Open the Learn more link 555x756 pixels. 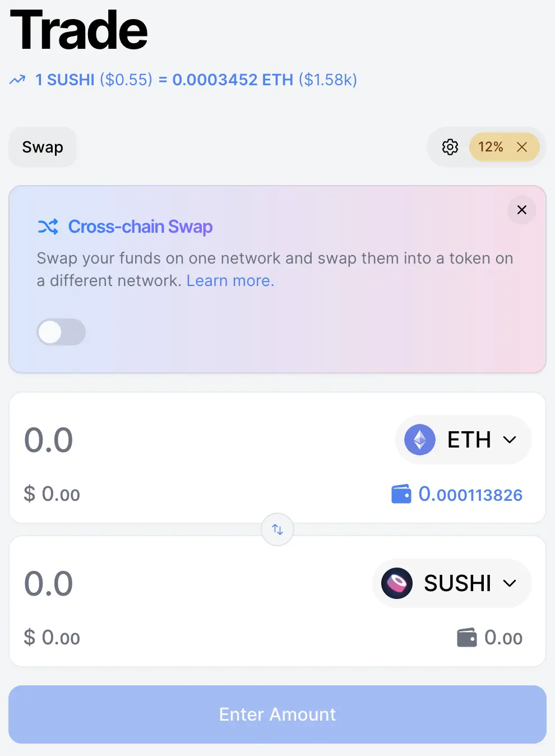[x=230, y=280]
